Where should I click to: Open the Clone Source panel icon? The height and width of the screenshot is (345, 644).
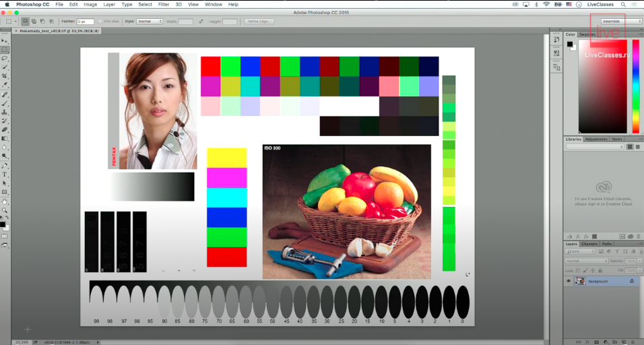[556, 67]
